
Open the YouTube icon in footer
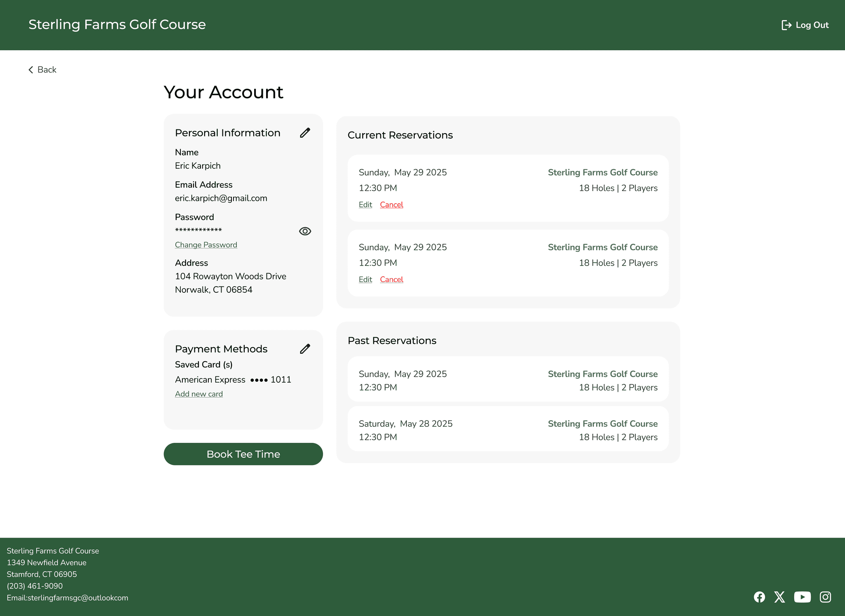point(802,597)
